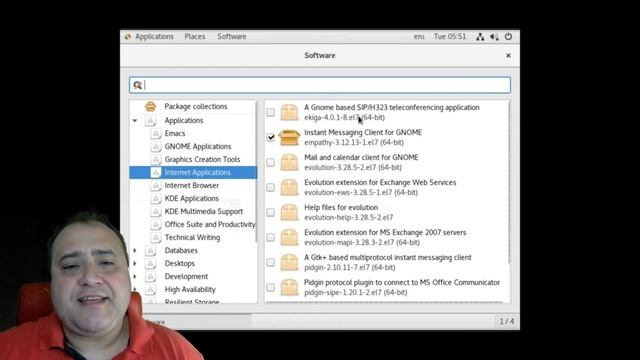Check the ekiga teleconferencing package checkbox
The width and height of the screenshot is (640, 360).
[270, 112]
